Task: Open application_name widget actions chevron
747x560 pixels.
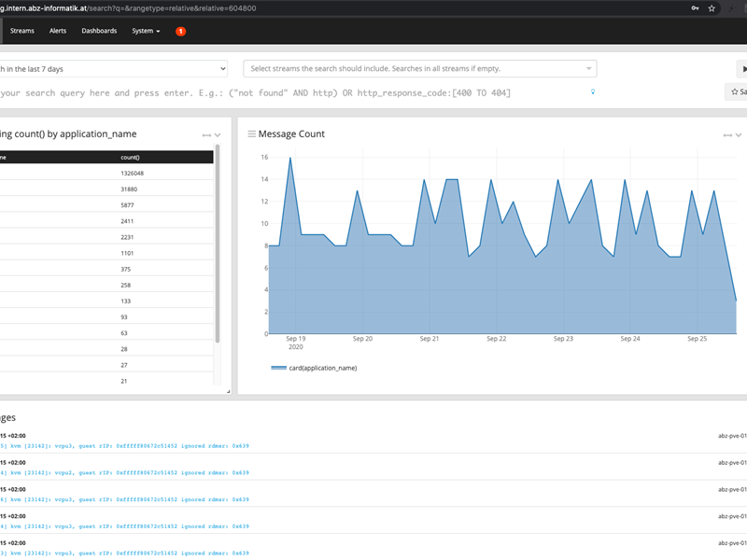Action: [218, 135]
